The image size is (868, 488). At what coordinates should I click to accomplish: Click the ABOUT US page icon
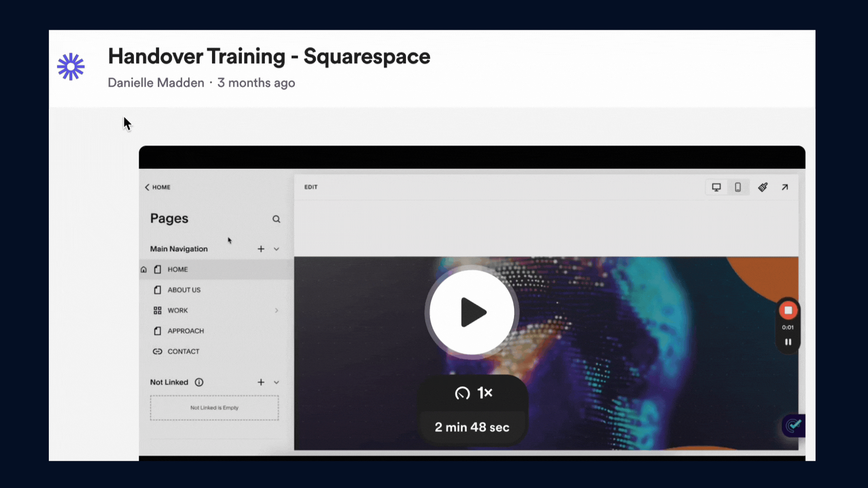pyautogui.click(x=157, y=290)
